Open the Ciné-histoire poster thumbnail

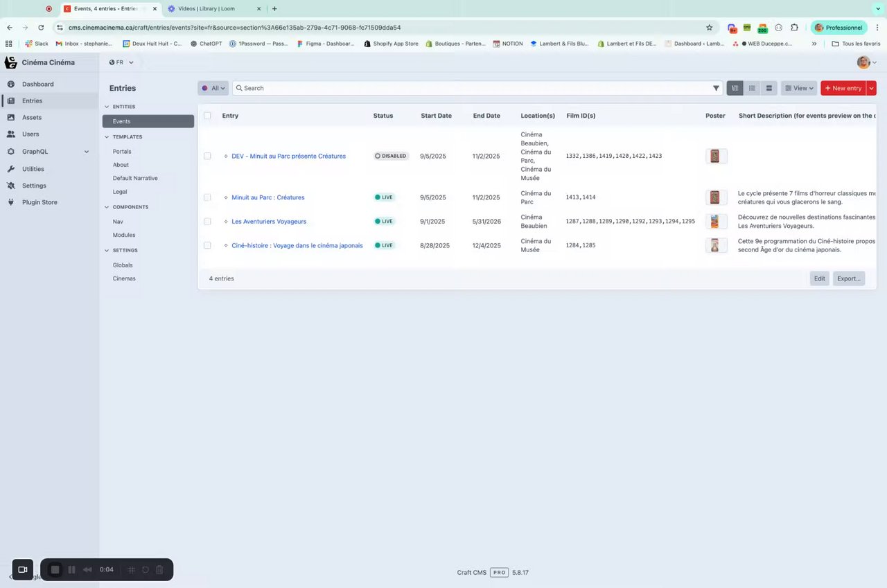pyautogui.click(x=716, y=245)
